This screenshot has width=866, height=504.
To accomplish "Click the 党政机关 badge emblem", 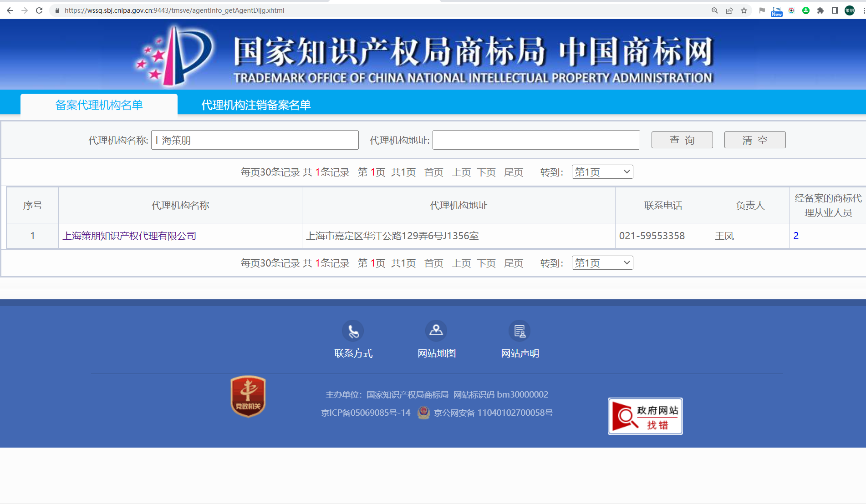I will click(x=248, y=395).
